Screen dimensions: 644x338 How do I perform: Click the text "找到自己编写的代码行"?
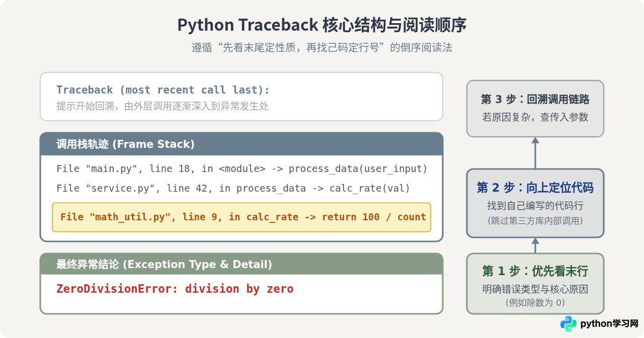[x=535, y=206]
